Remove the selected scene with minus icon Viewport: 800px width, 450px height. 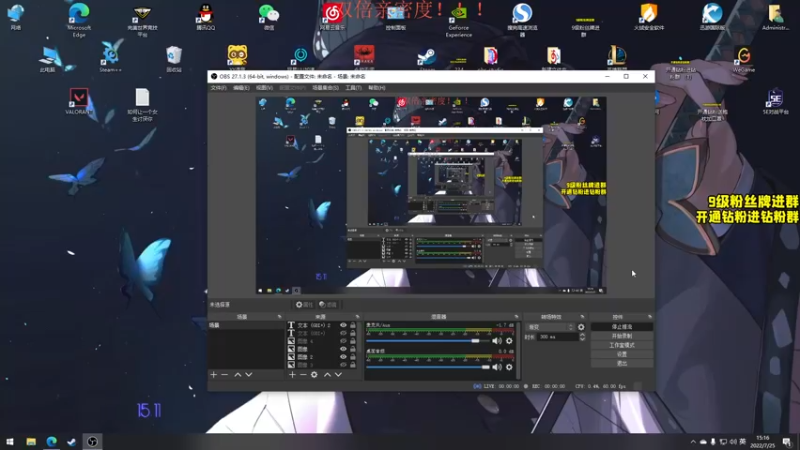[224, 374]
